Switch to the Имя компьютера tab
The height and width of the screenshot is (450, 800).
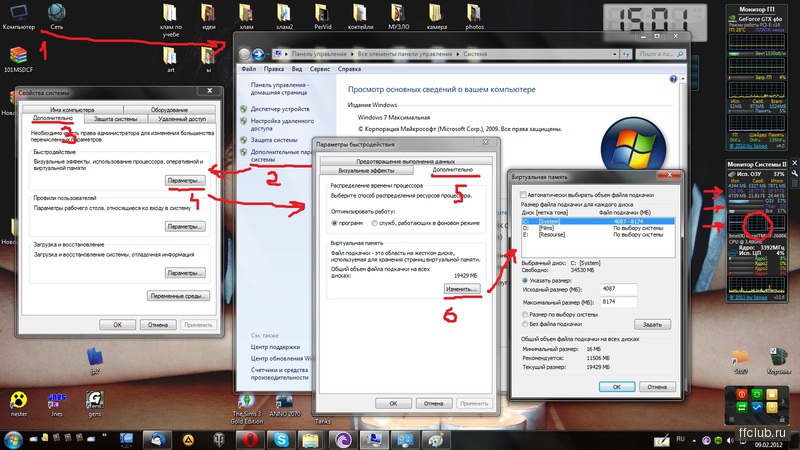pyautogui.click(x=72, y=110)
